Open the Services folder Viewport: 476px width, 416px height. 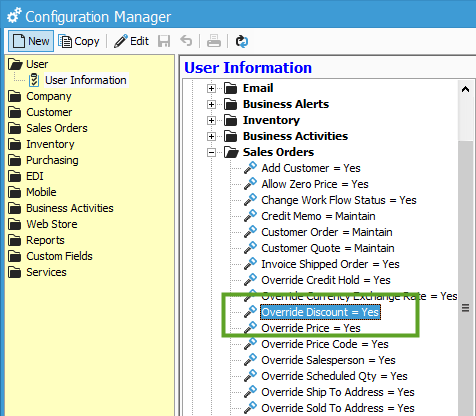(x=37, y=272)
